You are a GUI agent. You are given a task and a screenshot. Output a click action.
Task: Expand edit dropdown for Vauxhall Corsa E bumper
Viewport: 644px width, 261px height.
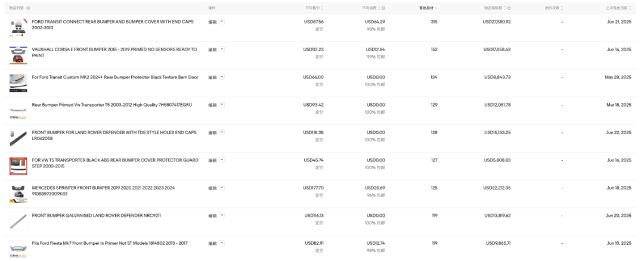tap(222, 49)
